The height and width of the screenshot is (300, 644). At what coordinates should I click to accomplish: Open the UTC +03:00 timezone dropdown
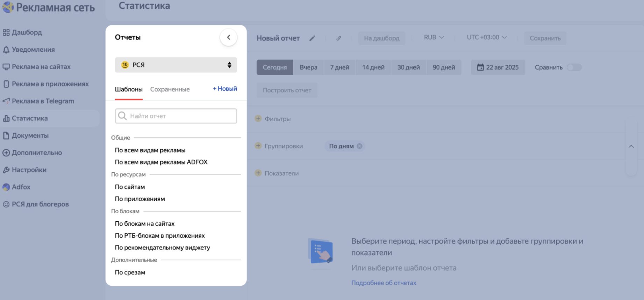click(486, 37)
